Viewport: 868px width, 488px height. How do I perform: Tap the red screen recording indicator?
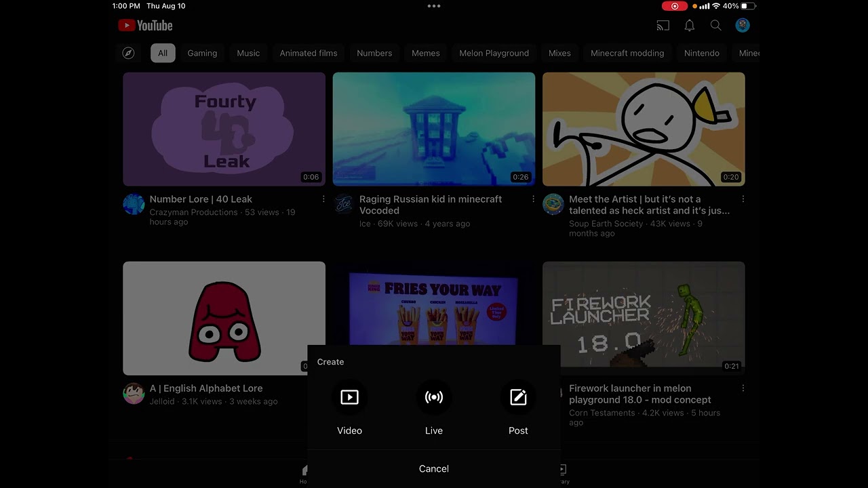[674, 6]
